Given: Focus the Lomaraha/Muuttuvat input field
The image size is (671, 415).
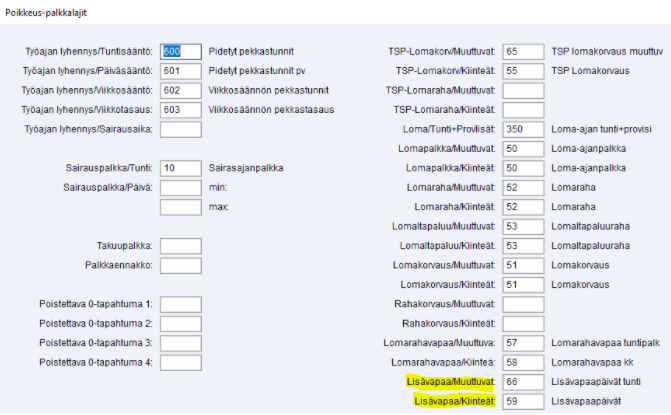Looking at the screenshot, I should tap(524, 188).
